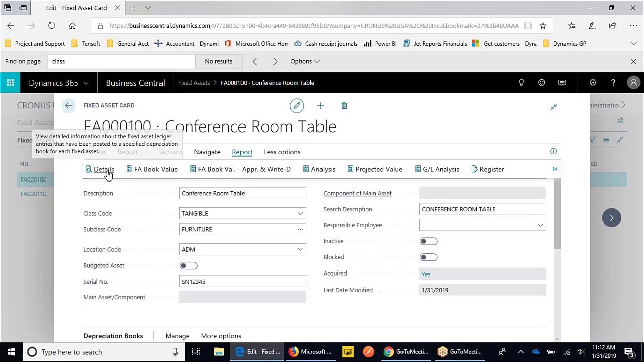The height and width of the screenshot is (362, 644).
Task: Pin the report action bar
Action: 554,169
